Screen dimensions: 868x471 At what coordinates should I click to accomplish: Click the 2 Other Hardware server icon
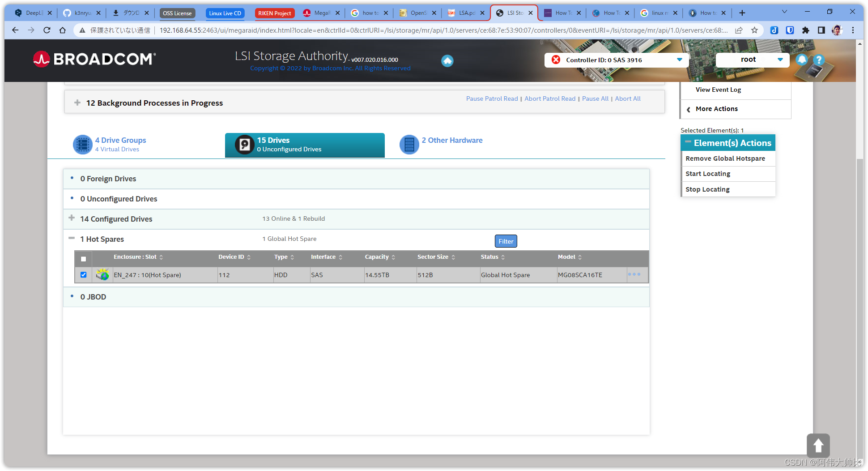point(408,144)
